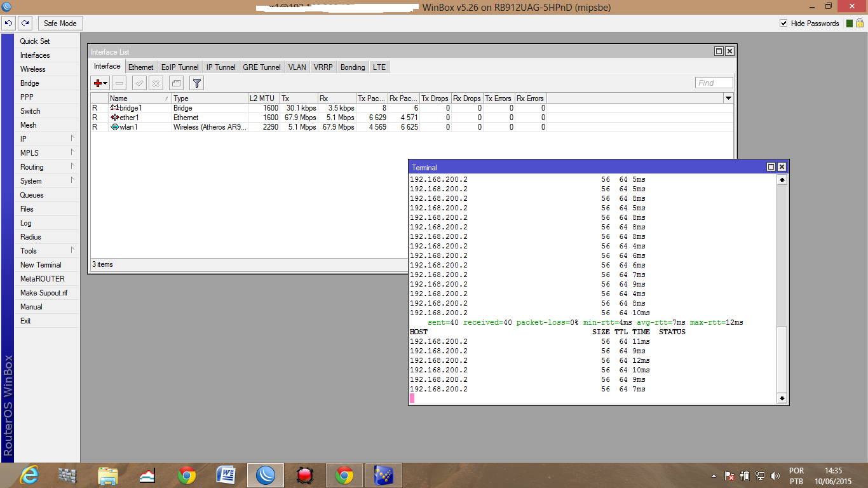Click the Redo arrow in WinBox toolbar
The width and height of the screenshot is (868, 488).
tap(25, 24)
